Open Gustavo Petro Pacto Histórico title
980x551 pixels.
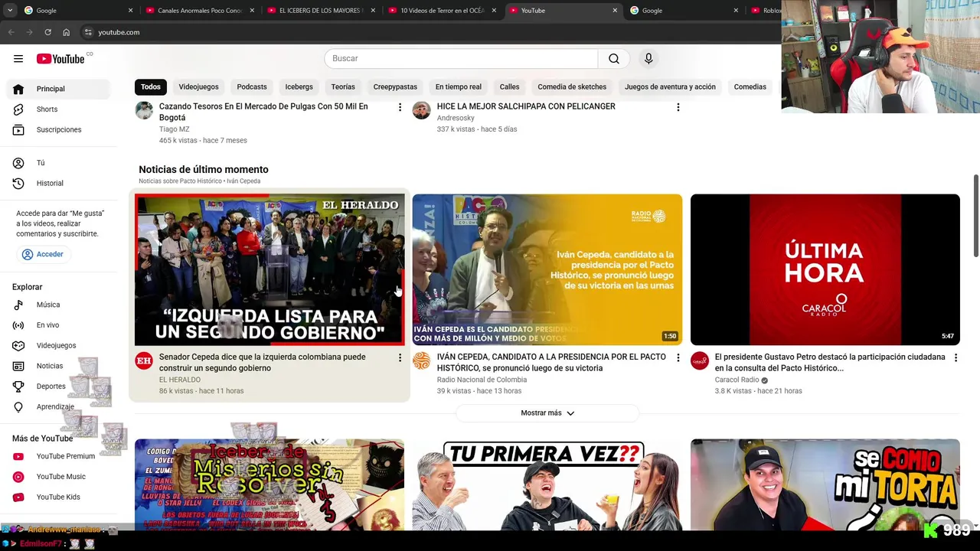click(x=829, y=363)
